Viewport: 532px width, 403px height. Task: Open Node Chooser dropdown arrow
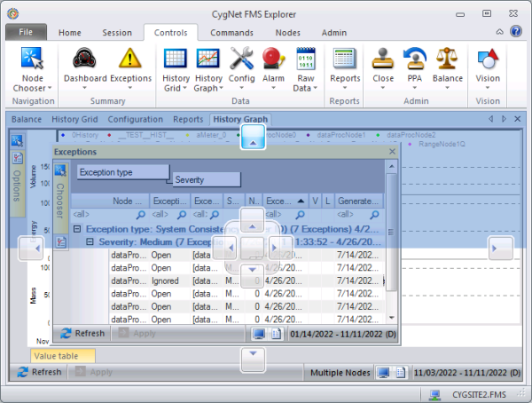[x=50, y=88]
